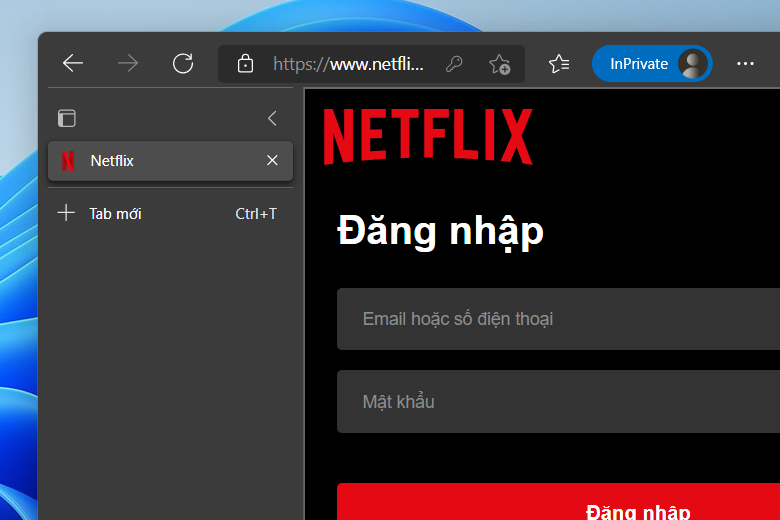Click the red Đăng nhập button
The width and height of the screenshot is (780, 520).
[558, 502]
